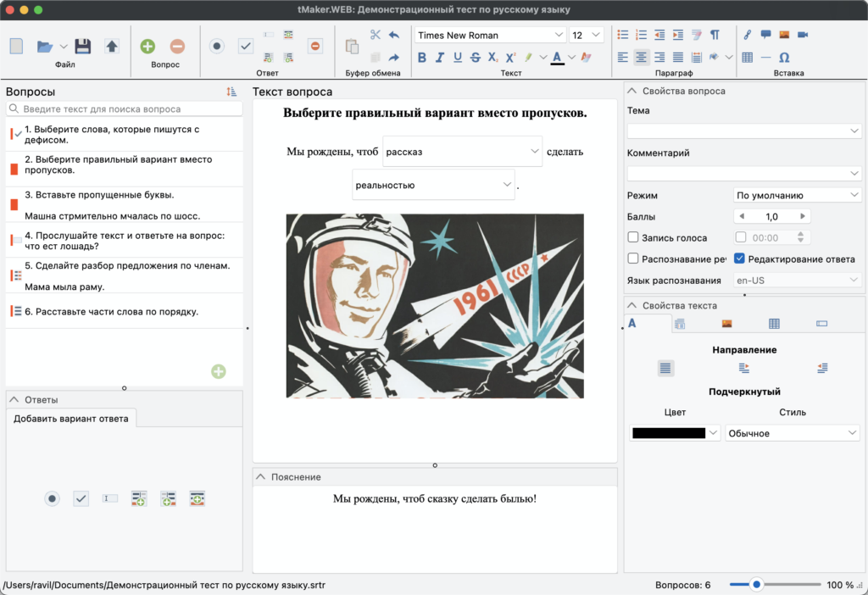Open the image properties tab in Свойства текста
Screen dimensions: 868x595
pyautogui.click(x=726, y=323)
